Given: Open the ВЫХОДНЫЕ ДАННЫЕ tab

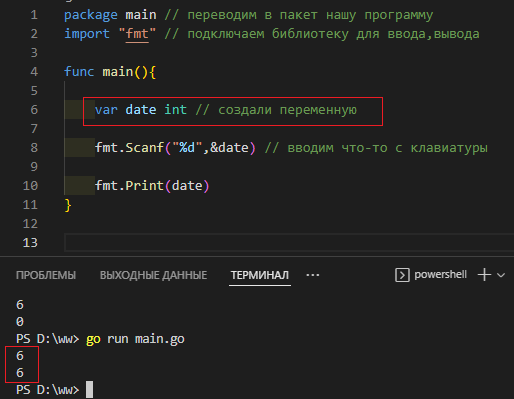Looking at the screenshot, I should 153,275.
